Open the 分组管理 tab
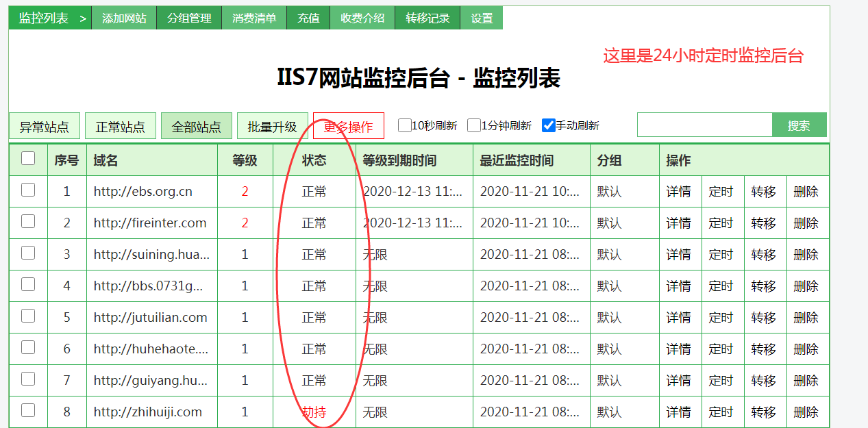Viewport: 868px width, 428px height. pos(189,18)
